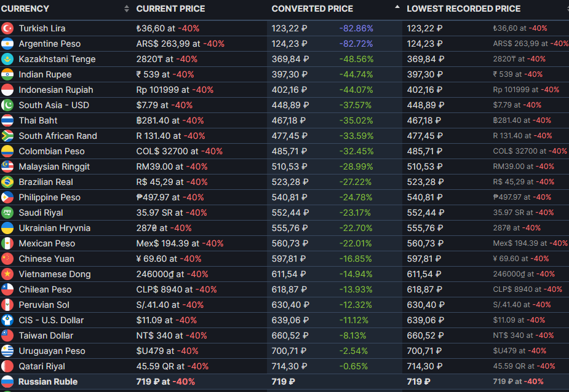Select the Russian Ruble row label
Viewport: 569px width, 392px height.
click(x=48, y=382)
